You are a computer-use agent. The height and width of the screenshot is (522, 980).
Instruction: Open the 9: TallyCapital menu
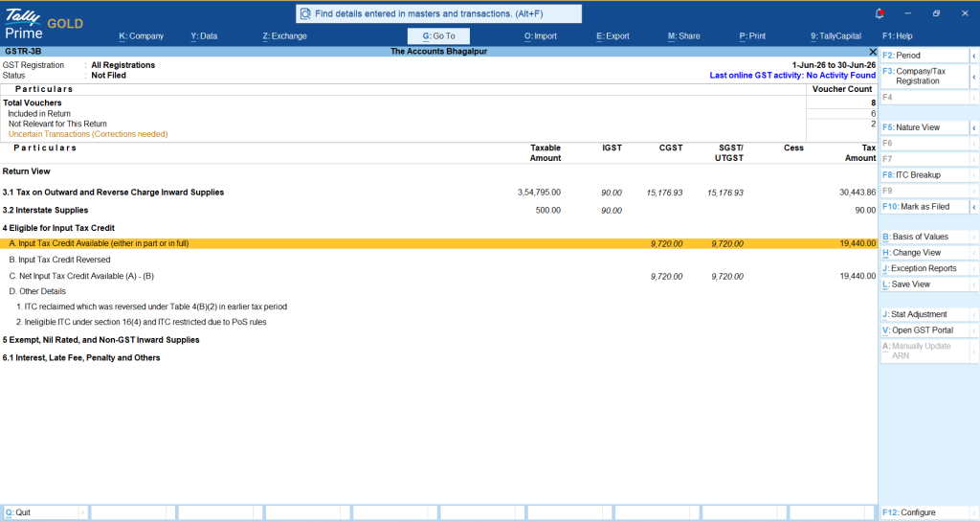(x=836, y=36)
